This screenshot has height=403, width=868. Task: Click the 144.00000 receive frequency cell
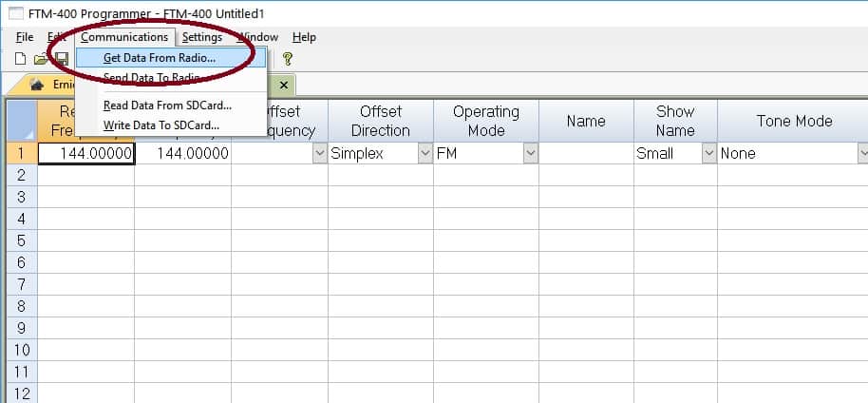[x=85, y=154]
